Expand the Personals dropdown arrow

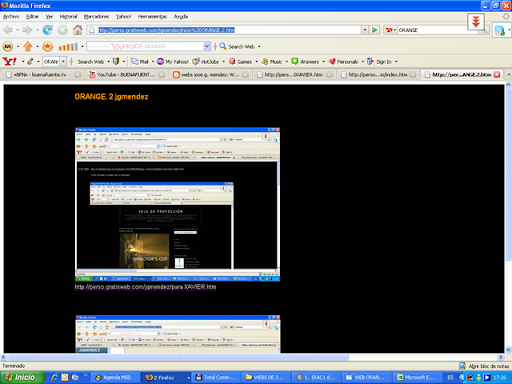click(x=363, y=62)
